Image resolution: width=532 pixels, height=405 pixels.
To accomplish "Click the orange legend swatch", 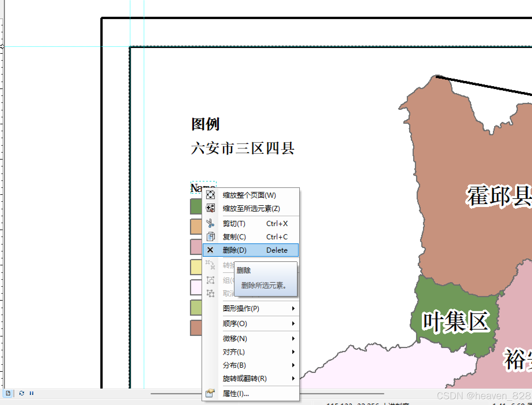I will coord(196,227).
